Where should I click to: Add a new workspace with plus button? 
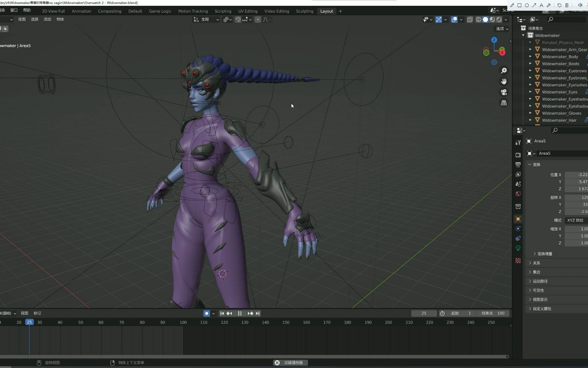pos(340,11)
